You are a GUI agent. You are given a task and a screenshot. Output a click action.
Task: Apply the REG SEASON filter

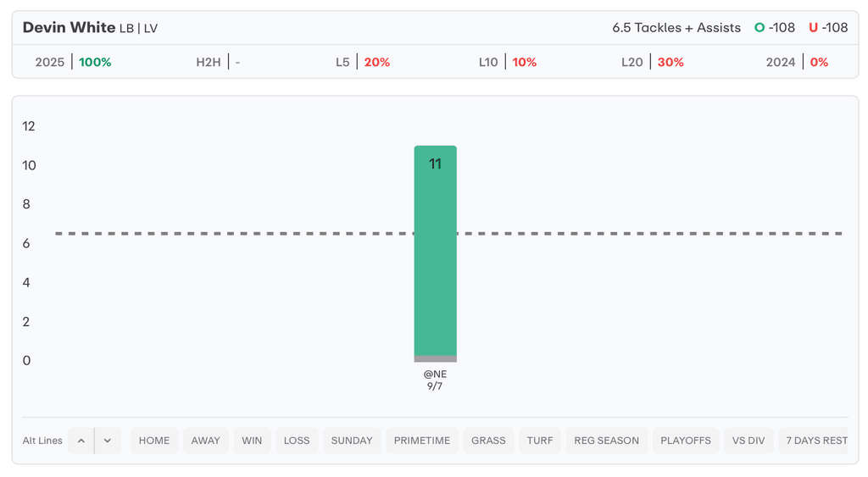click(x=606, y=441)
